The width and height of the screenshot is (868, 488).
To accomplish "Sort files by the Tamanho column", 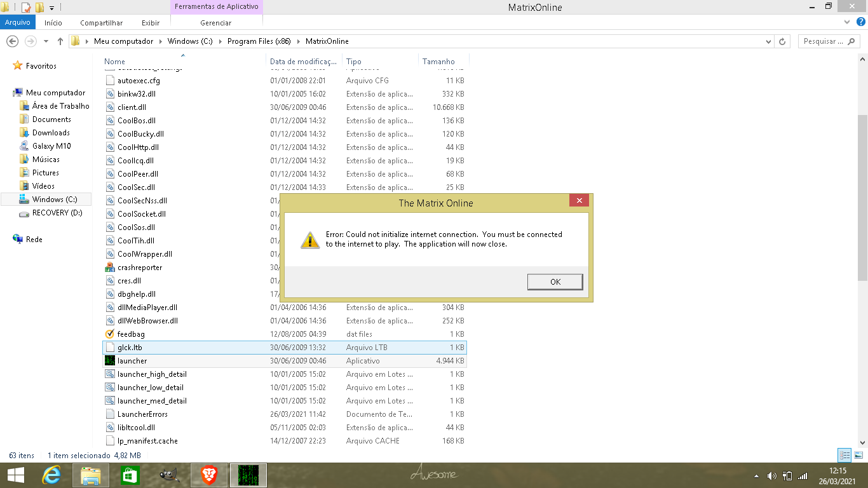I will pos(438,62).
